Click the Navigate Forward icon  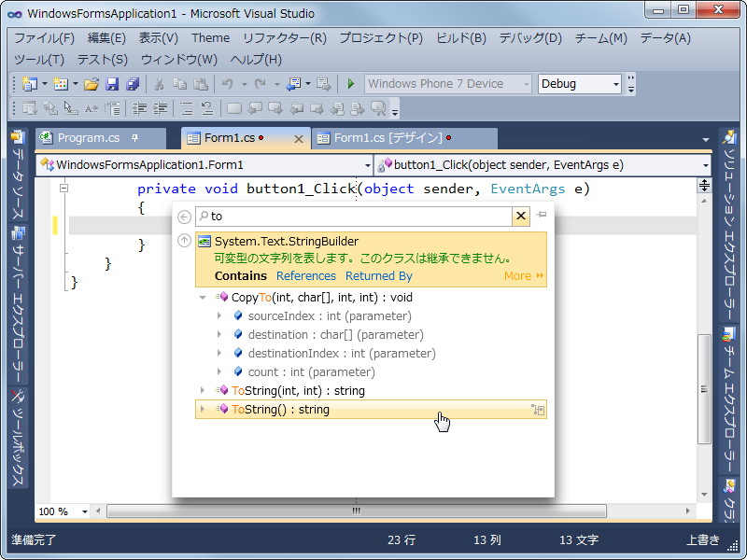point(323,84)
